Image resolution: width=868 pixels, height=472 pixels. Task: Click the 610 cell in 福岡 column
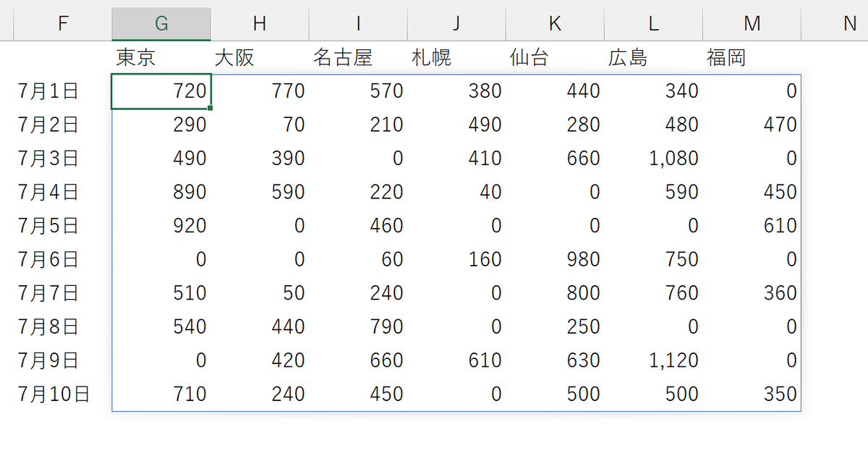752,226
